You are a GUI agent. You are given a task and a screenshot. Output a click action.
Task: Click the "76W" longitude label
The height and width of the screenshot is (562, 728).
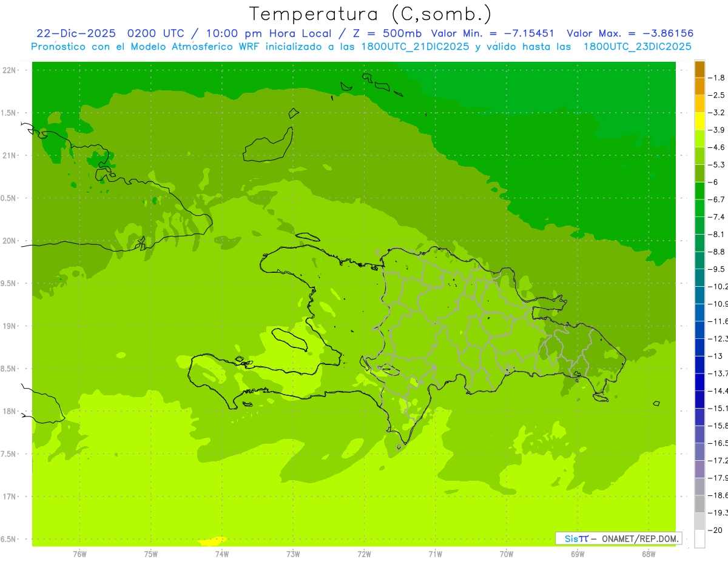point(79,554)
